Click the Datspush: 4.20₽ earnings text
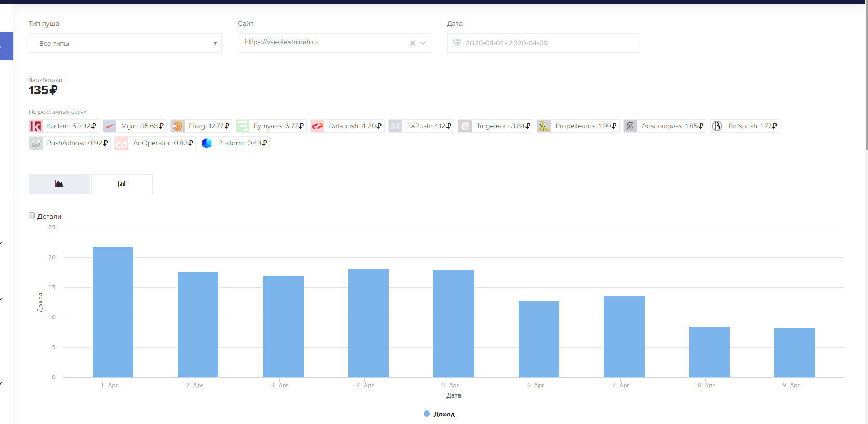This screenshot has width=868, height=424. (x=355, y=126)
